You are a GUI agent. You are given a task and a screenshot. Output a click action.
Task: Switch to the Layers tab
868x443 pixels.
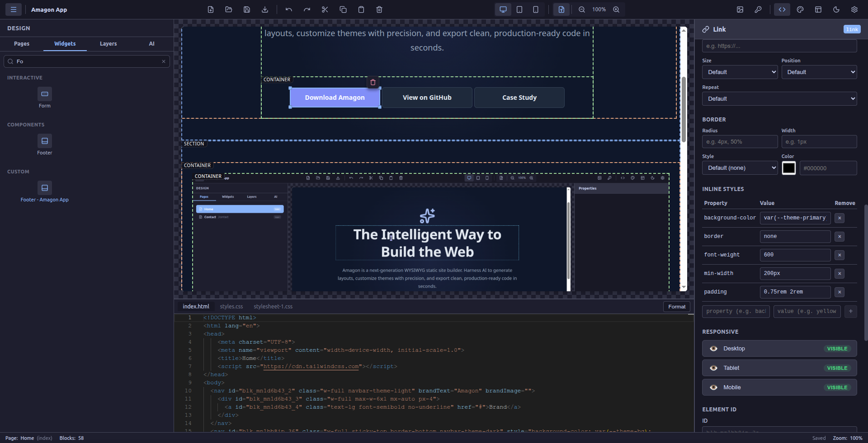(108, 44)
